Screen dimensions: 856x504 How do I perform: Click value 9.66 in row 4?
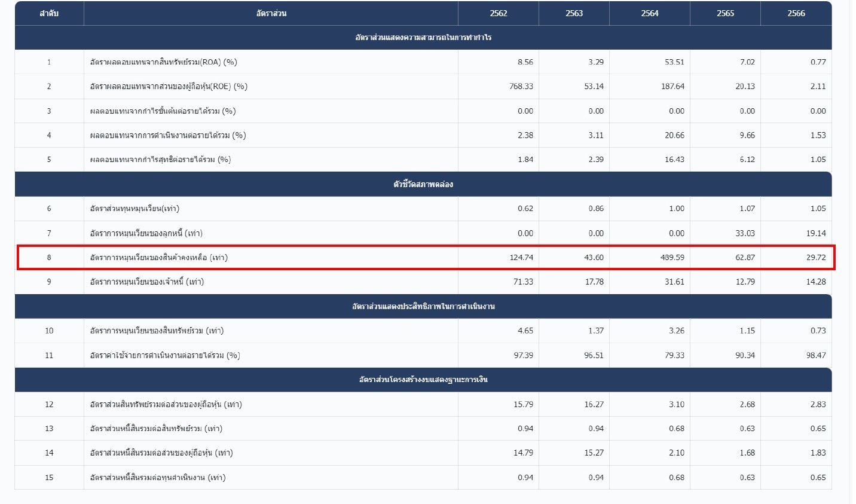(747, 136)
